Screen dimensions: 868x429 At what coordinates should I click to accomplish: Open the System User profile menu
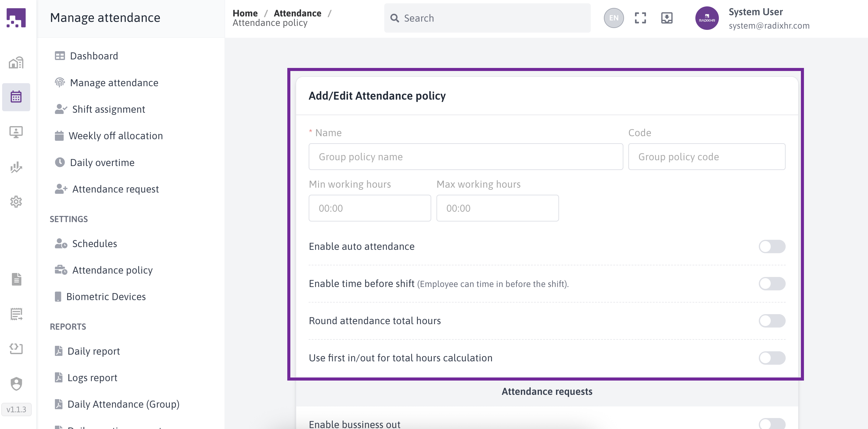[x=755, y=19]
